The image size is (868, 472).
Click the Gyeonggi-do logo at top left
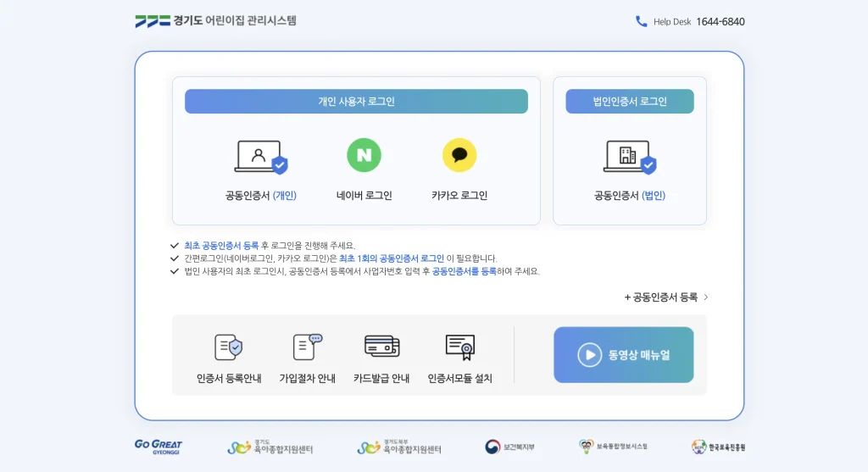click(153, 21)
